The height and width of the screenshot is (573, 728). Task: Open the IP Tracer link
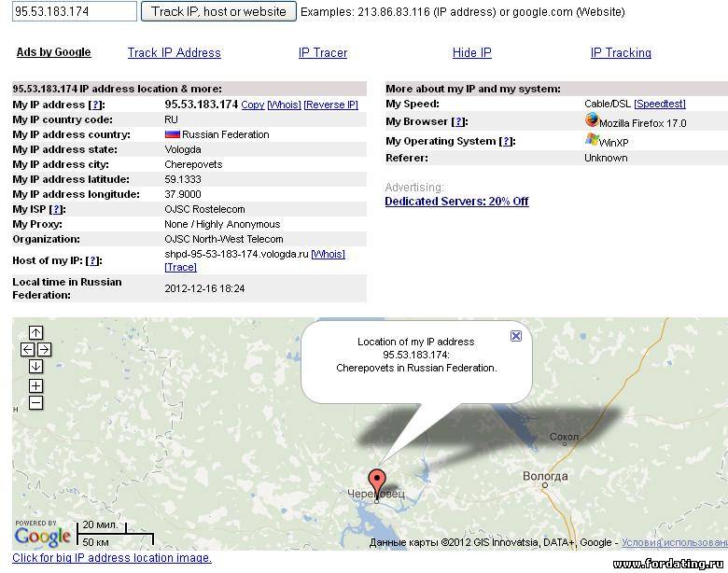(x=323, y=53)
